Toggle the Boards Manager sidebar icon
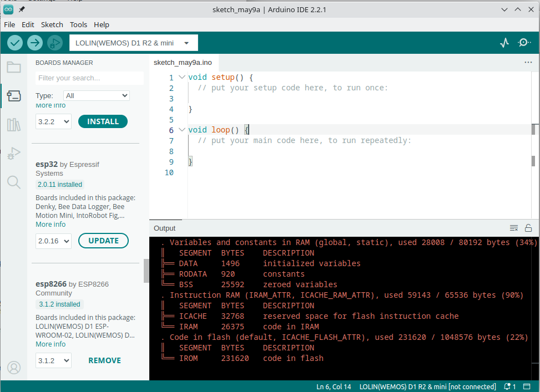The height and width of the screenshot is (392, 540). tap(14, 96)
